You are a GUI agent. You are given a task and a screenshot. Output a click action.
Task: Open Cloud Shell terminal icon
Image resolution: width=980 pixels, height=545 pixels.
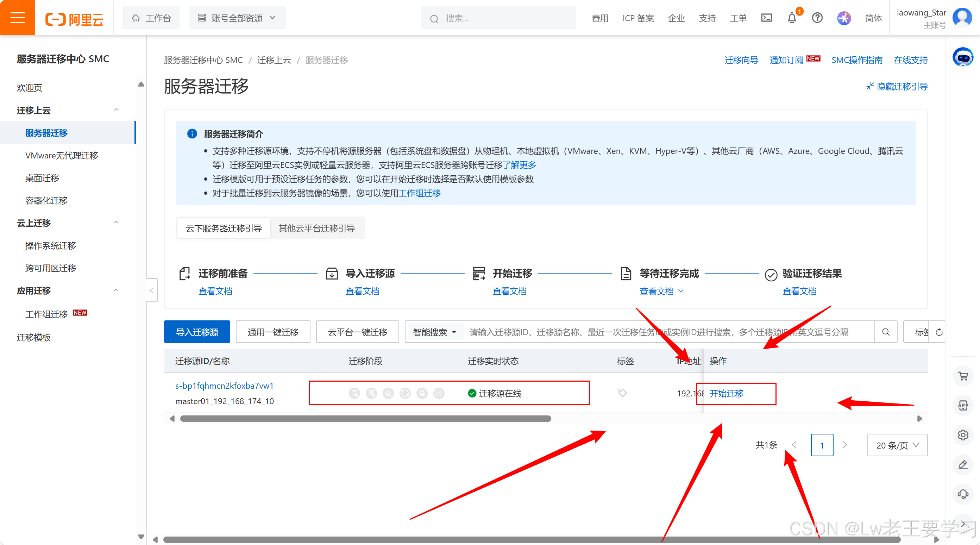pos(766,18)
